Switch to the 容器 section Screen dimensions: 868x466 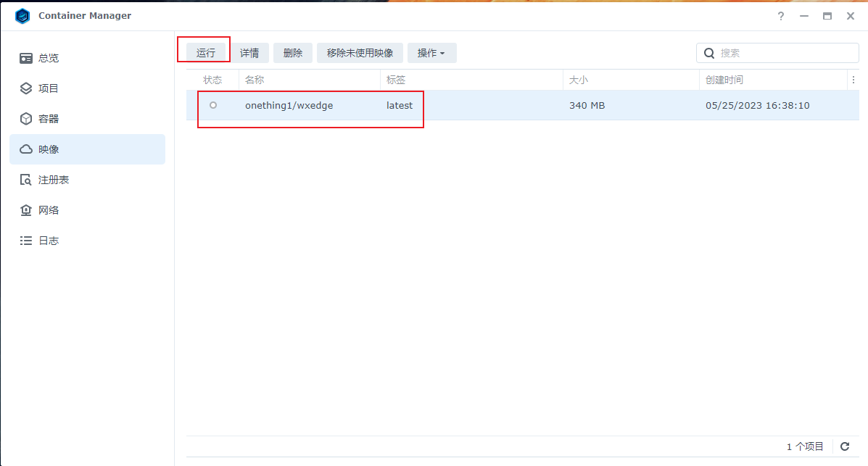tap(88, 119)
